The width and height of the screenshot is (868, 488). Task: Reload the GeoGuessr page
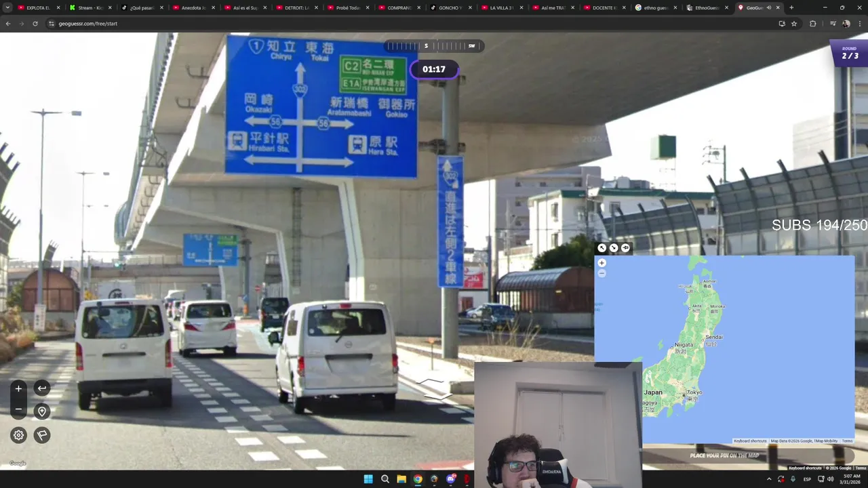coord(35,24)
